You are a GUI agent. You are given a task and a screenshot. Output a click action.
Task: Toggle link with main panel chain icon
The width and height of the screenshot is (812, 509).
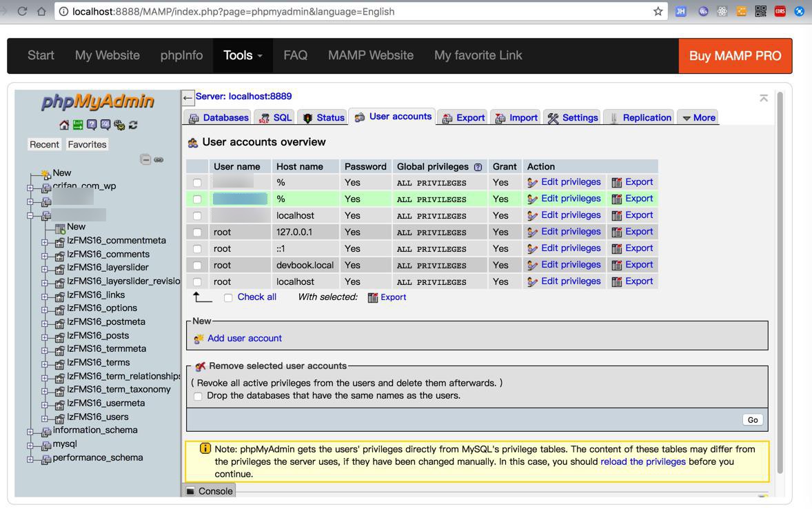[x=159, y=159]
